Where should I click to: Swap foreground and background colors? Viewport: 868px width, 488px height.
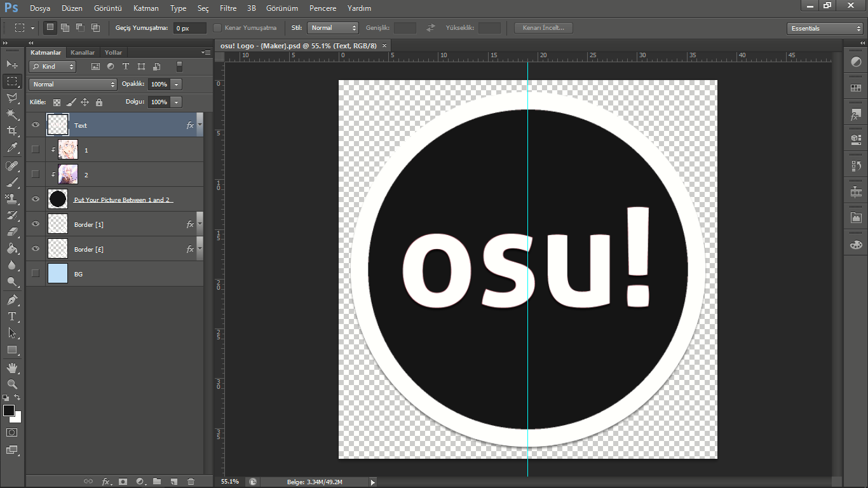click(x=17, y=397)
